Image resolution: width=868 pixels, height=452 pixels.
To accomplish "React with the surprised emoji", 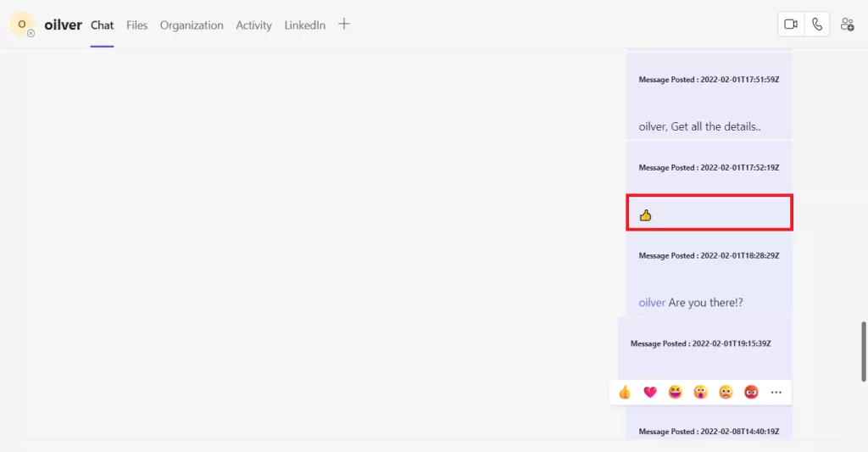I will pos(700,392).
